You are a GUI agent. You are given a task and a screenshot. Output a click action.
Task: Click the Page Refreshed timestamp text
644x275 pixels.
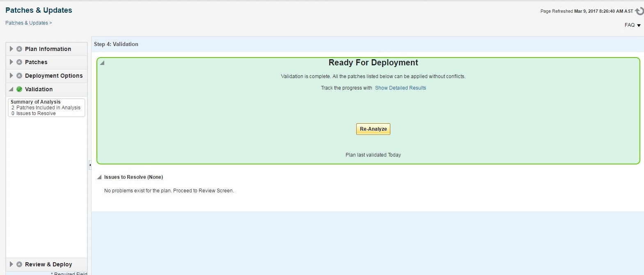point(587,11)
